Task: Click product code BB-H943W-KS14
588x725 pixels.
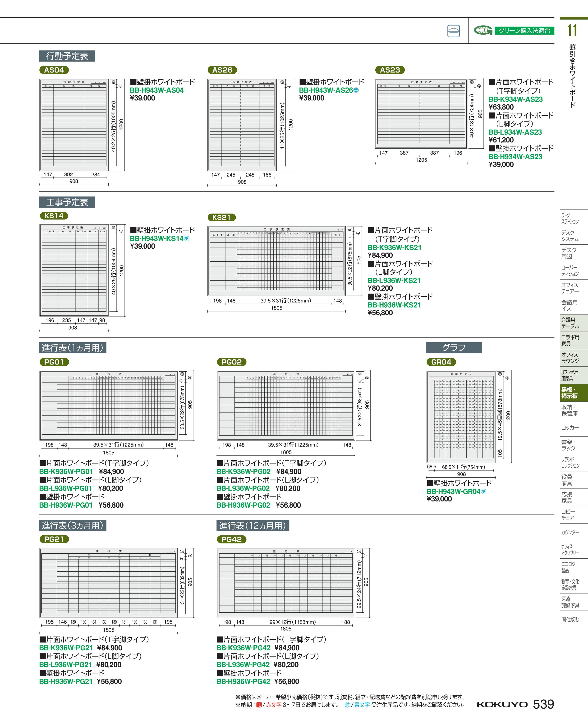Action: pos(157,238)
